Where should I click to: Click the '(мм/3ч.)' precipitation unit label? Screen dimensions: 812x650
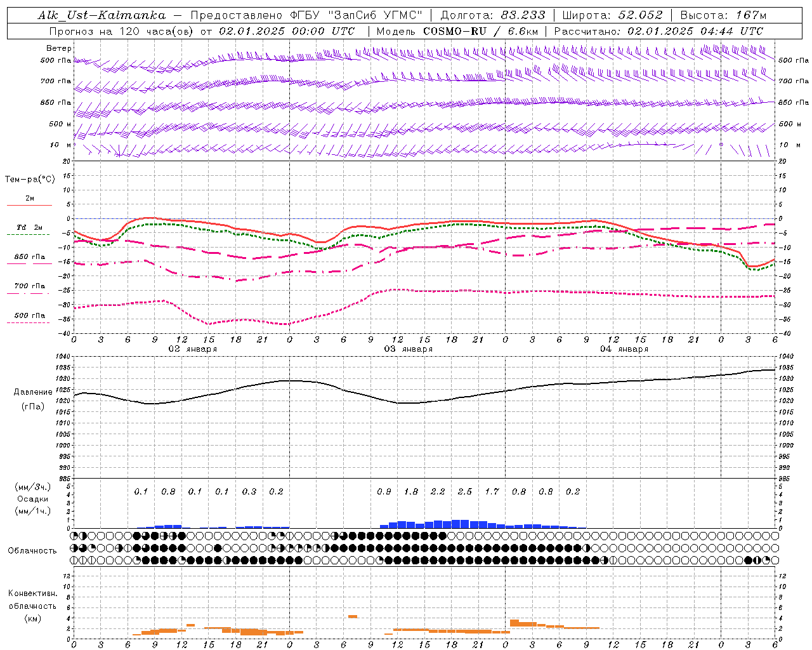(32, 487)
